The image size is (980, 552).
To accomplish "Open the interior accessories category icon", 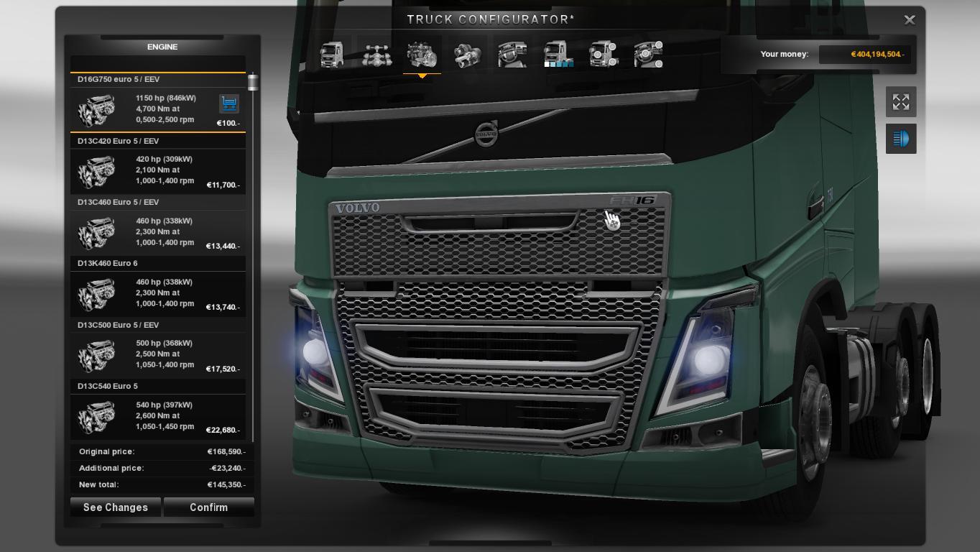I will click(x=648, y=55).
